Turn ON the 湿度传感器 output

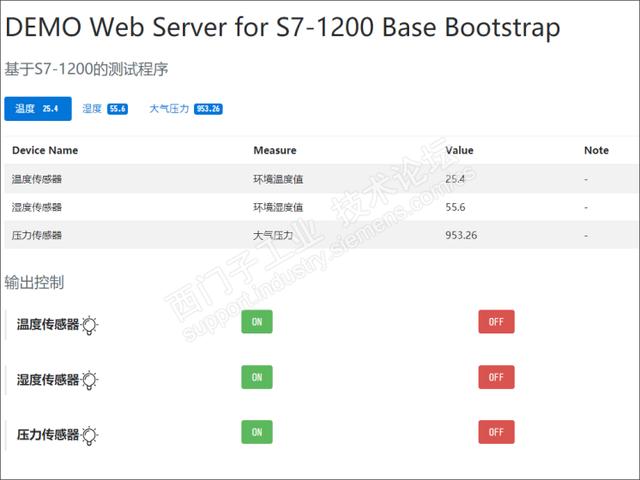[257, 377]
